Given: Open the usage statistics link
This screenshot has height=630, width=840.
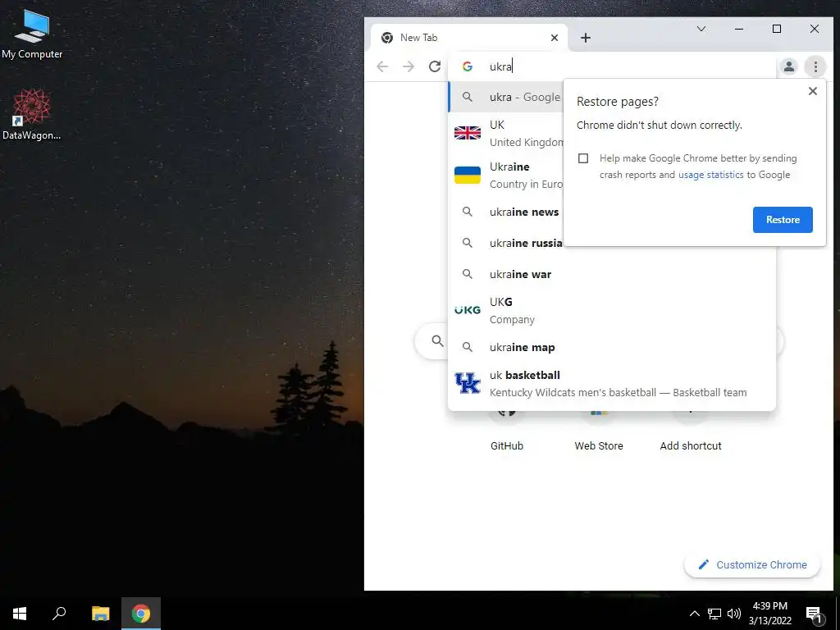Looking at the screenshot, I should click(x=711, y=175).
